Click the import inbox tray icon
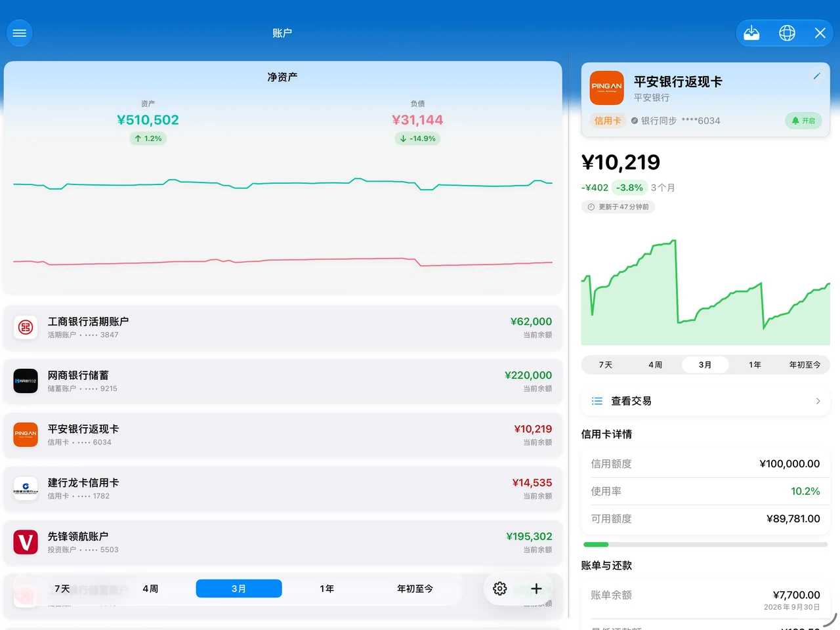Screen dimensions: 840x630 [751, 33]
